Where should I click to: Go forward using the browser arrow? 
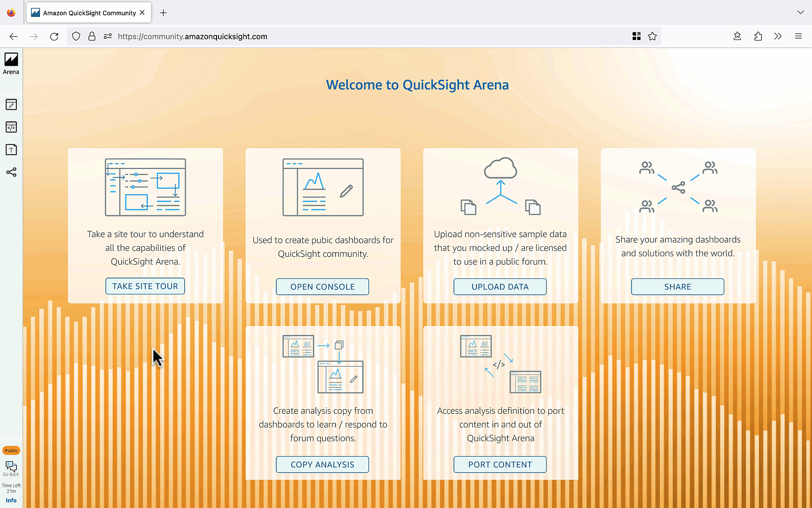[34, 36]
